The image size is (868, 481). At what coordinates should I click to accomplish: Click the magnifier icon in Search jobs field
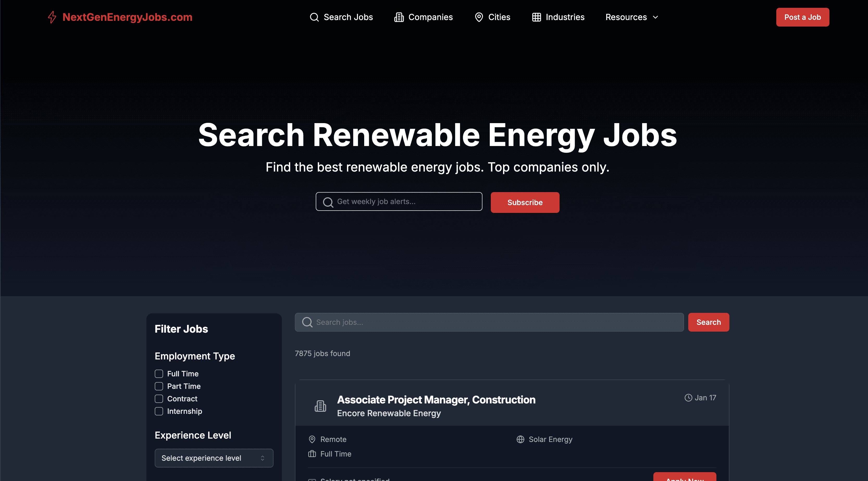click(307, 322)
